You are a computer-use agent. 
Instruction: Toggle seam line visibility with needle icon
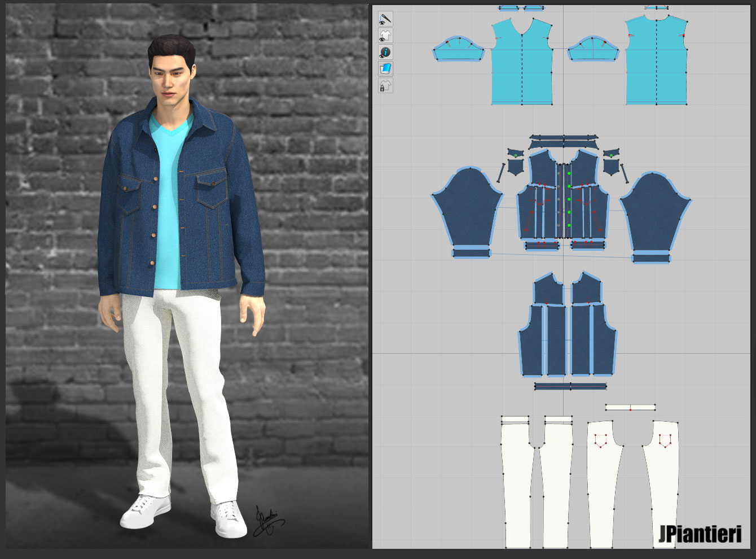tap(385, 19)
